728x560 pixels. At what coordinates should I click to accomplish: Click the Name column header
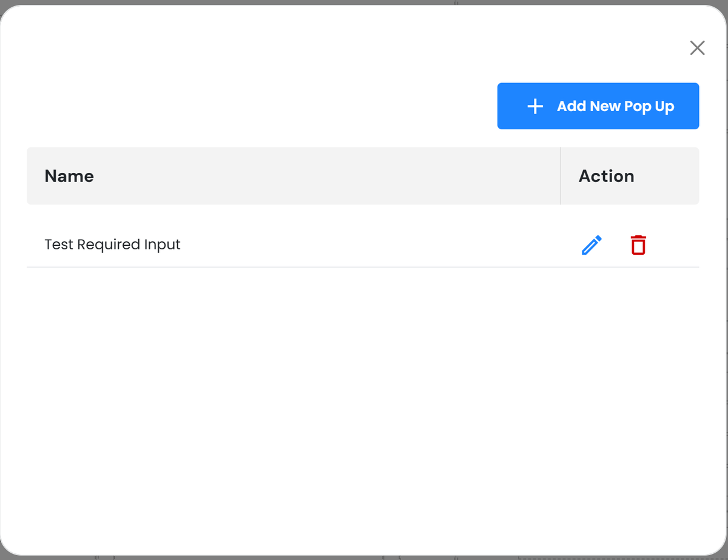[x=69, y=176]
